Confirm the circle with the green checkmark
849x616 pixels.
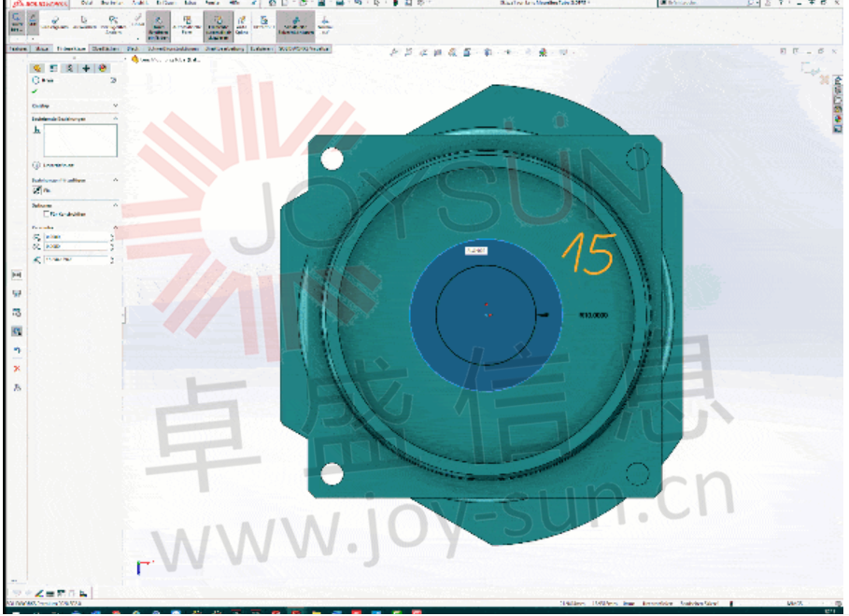tap(34, 90)
